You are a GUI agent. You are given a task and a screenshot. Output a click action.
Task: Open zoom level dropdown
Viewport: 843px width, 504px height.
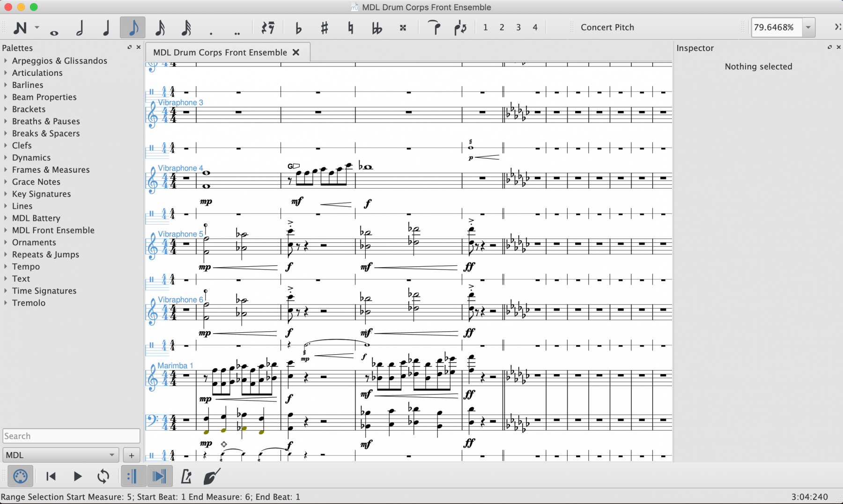click(x=808, y=27)
